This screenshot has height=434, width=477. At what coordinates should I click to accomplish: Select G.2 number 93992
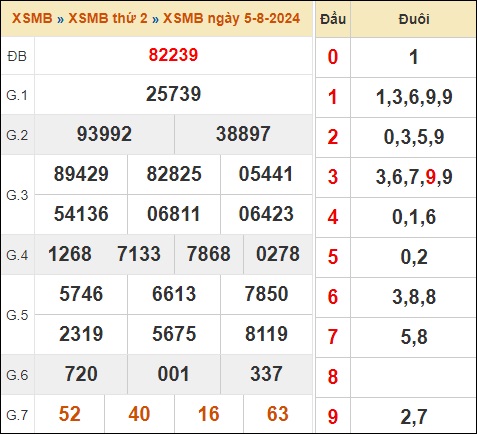[104, 134]
